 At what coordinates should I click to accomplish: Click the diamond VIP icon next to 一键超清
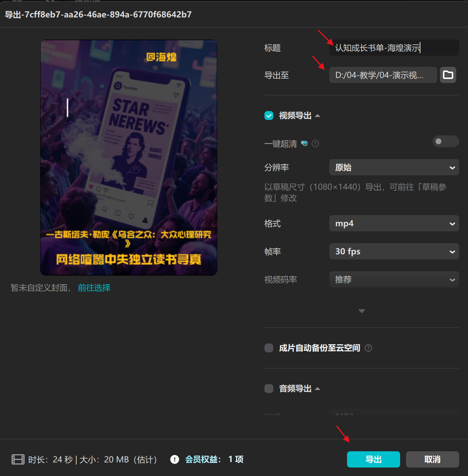[x=304, y=144]
